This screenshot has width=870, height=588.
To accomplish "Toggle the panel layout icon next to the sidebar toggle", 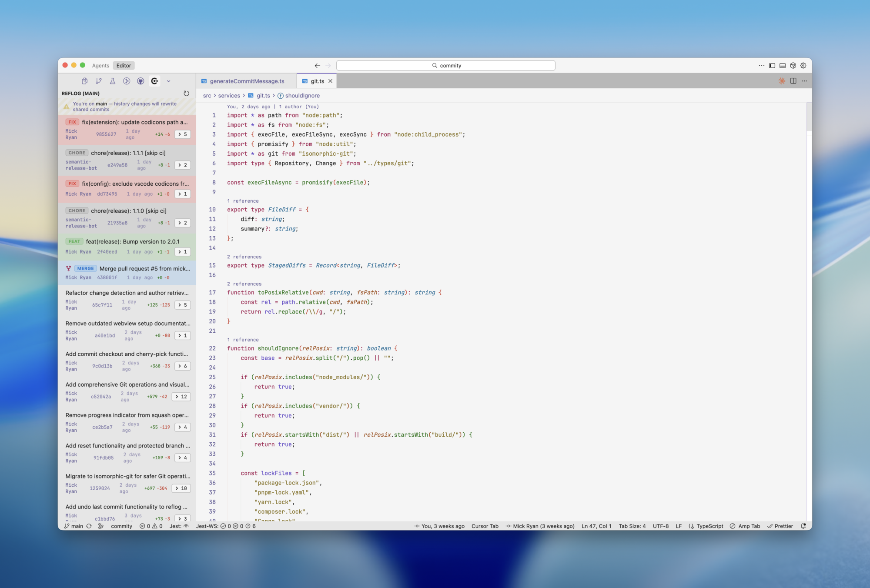I will click(783, 65).
